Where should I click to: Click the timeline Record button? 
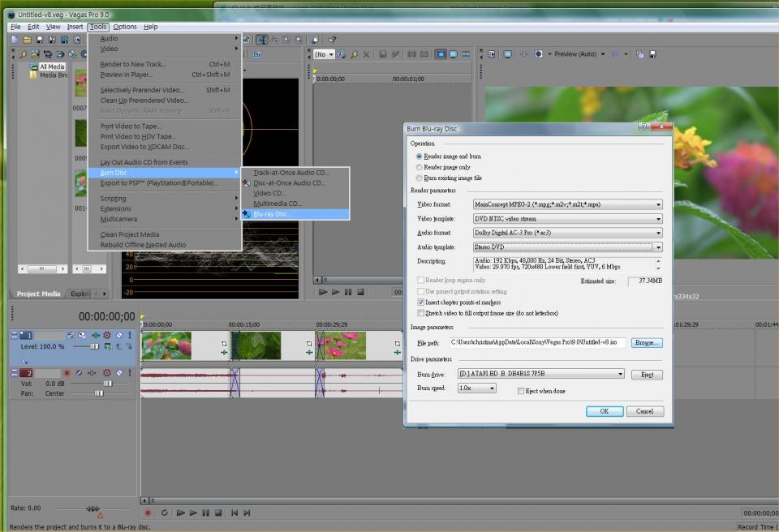click(x=148, y=513)
